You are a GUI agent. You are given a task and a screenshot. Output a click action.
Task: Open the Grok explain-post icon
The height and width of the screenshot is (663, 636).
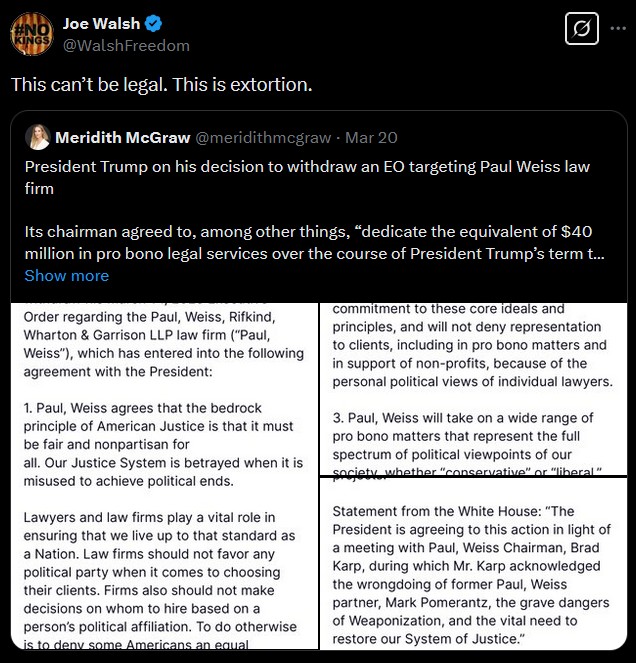581,29
